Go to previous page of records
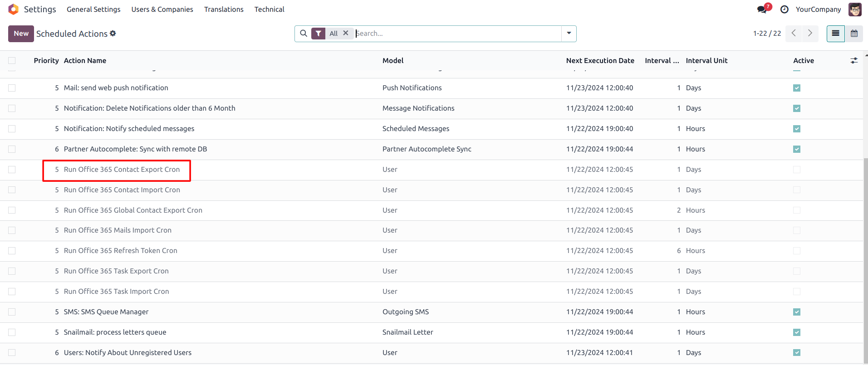Screen dimensions: 868x365 [794, 34]
